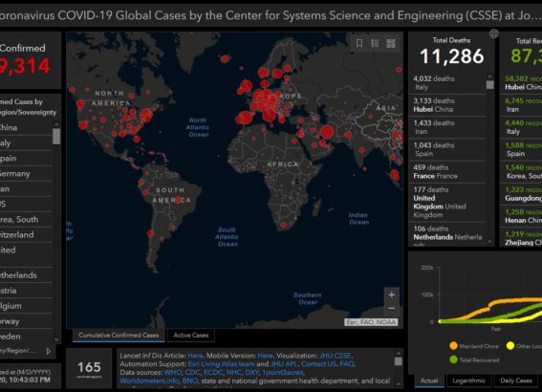
Task: Zoom in the map with plus button
Action: click(392, 294)
